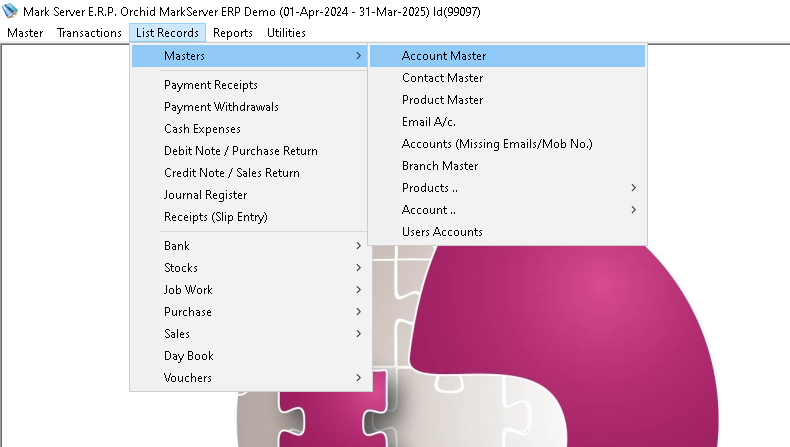Open Credit Note / Sales Return list
The width and height of the screenshot is (790, 447).
pyautogui.click(x=249, y=173)
